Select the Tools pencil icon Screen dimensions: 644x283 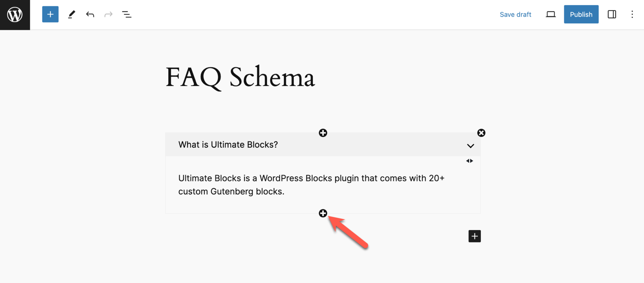(72, 14)
